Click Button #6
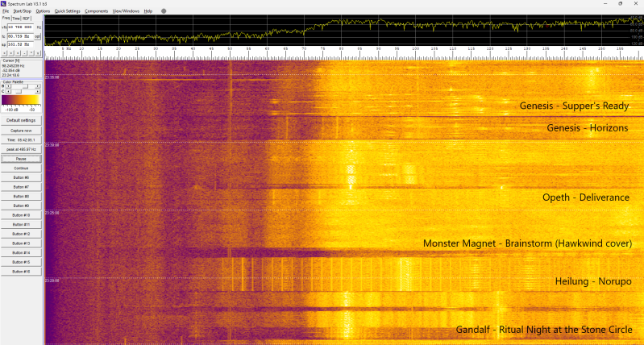Image resolution: width=644 pixels, height=345 pixels. coord(21,177)
